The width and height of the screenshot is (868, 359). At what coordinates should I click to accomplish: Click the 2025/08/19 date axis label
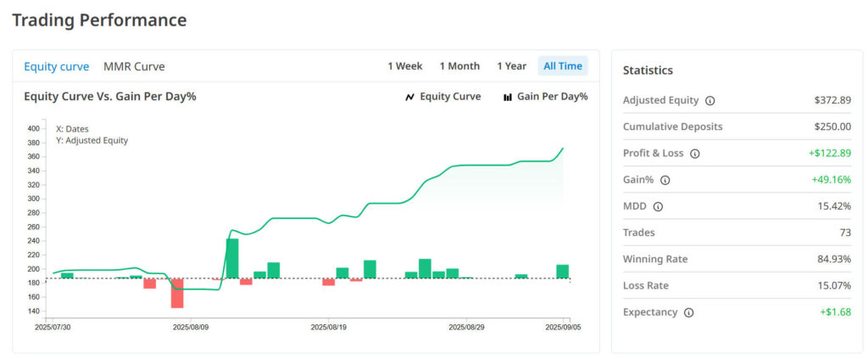(x=329, y=326)
